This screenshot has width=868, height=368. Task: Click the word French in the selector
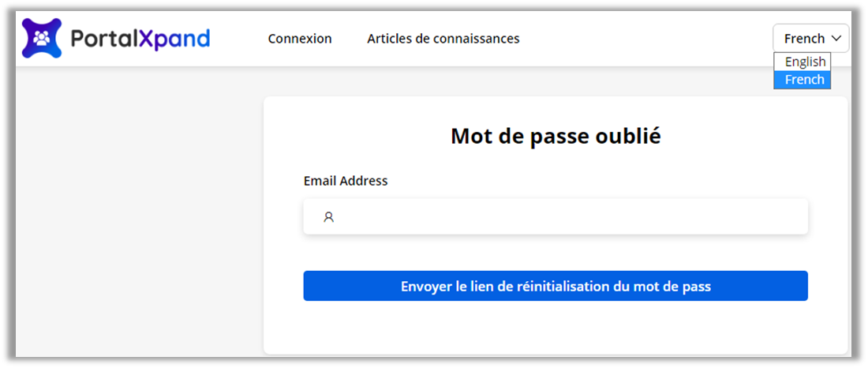point(804,39)
